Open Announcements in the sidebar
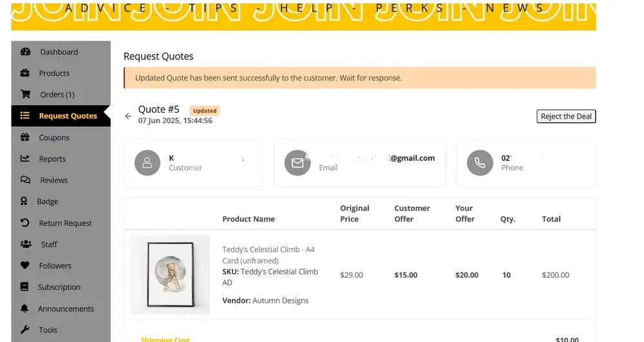This screenshot has width=644, height=342. pos(61,309)
